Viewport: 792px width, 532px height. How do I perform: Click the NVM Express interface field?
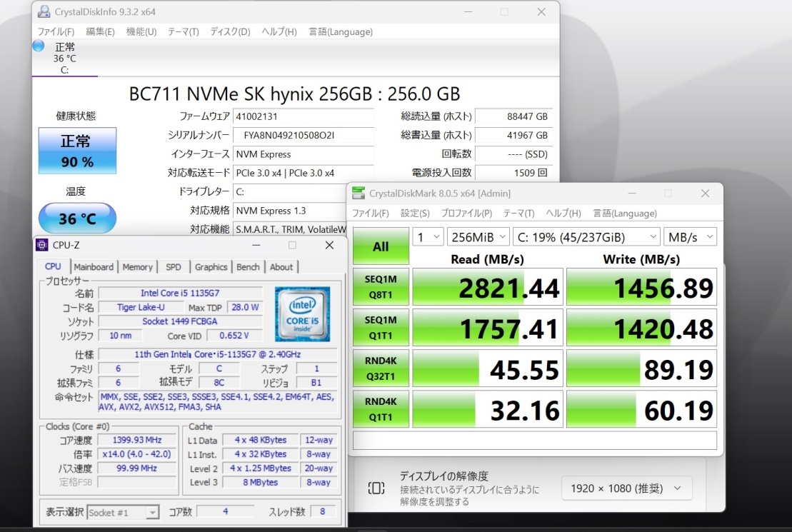click(303, 154)
